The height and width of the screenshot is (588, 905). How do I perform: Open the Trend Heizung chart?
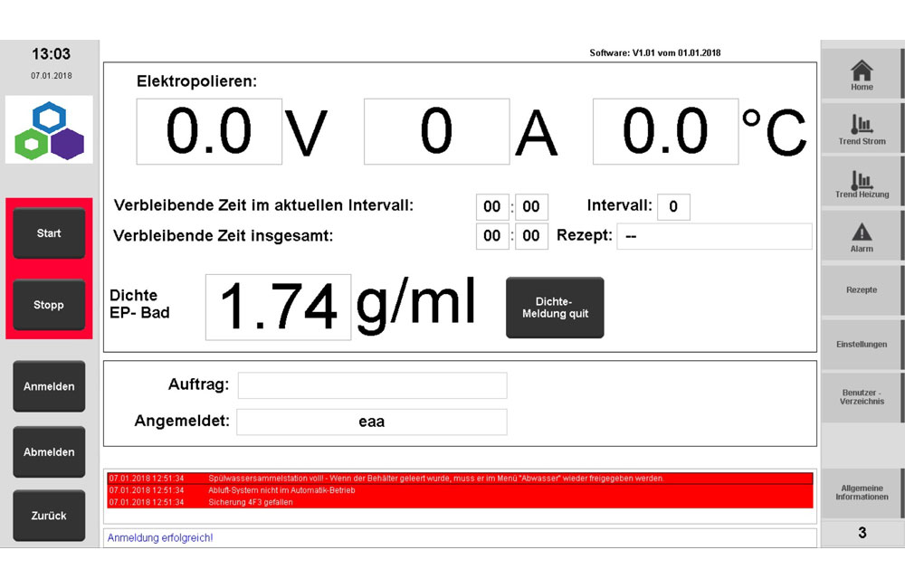click(862, 182)
